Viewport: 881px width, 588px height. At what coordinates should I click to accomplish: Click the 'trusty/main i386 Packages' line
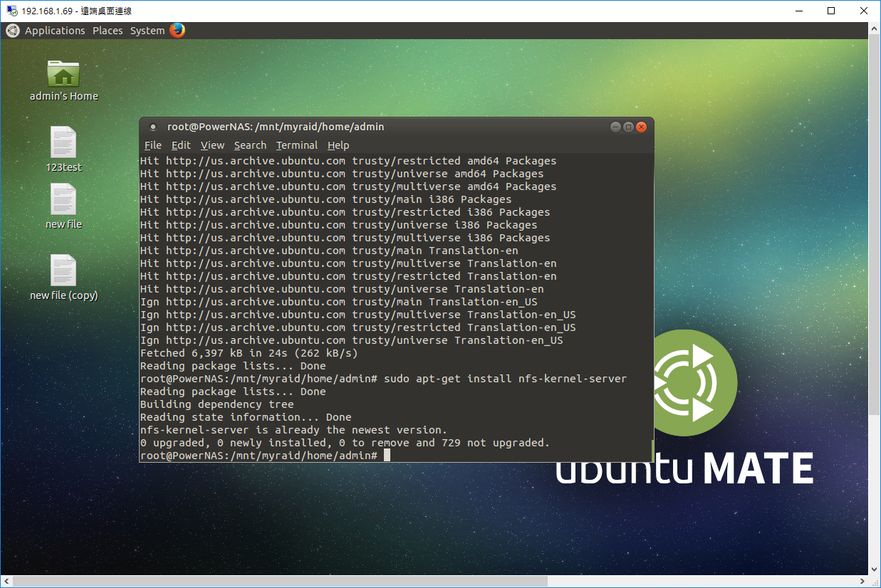[x=326, y=199]
